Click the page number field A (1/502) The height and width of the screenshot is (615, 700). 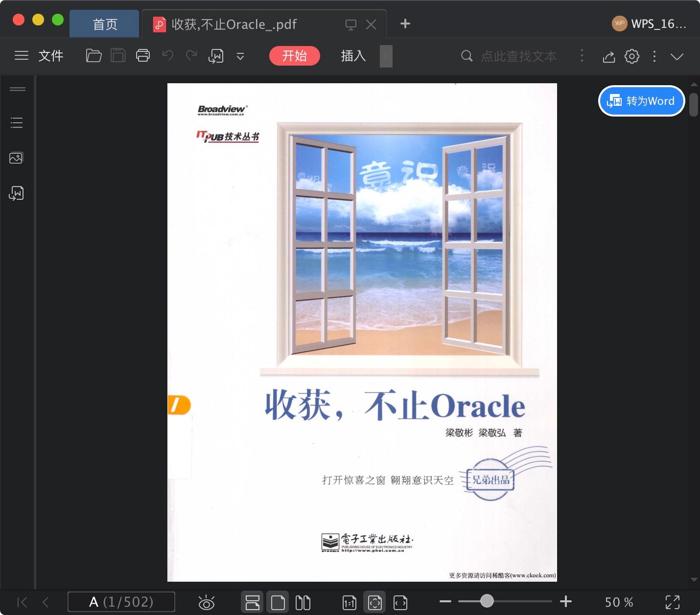point(121,602)
